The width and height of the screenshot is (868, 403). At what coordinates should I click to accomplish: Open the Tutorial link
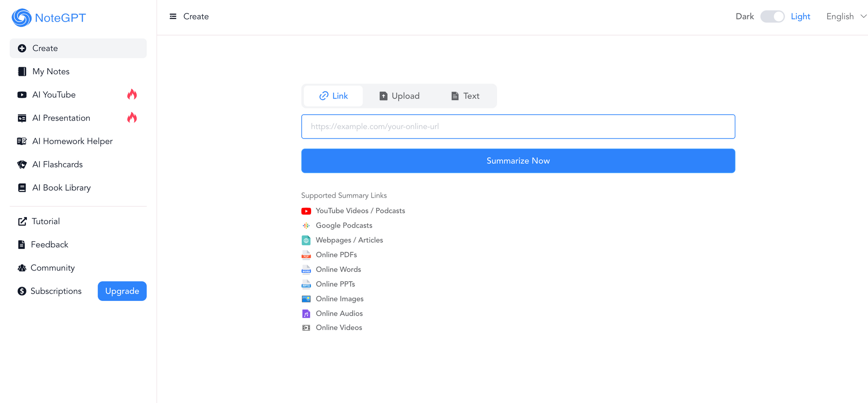click(x=46, y=221)
